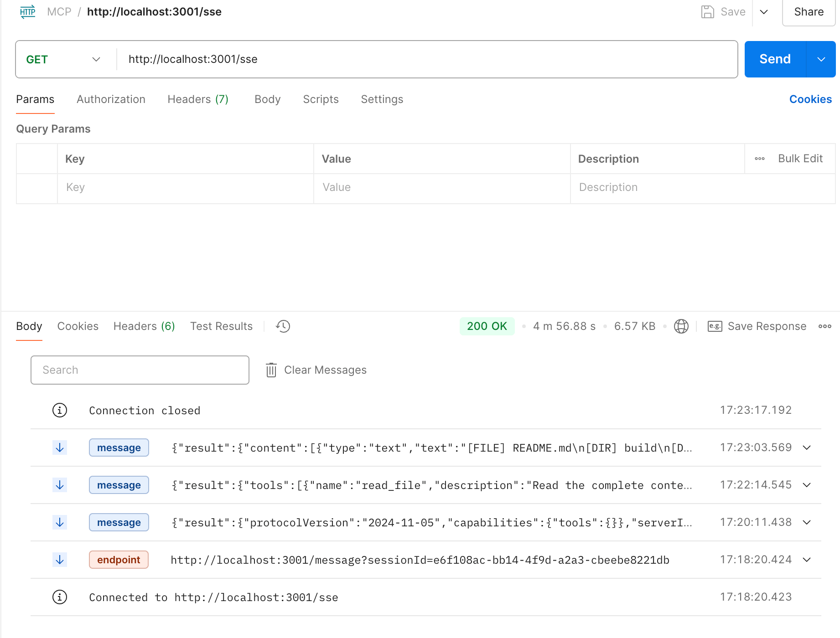Click the Clear Messages trash icon
The image size is (840, 638).
click(x=271, y=370)
